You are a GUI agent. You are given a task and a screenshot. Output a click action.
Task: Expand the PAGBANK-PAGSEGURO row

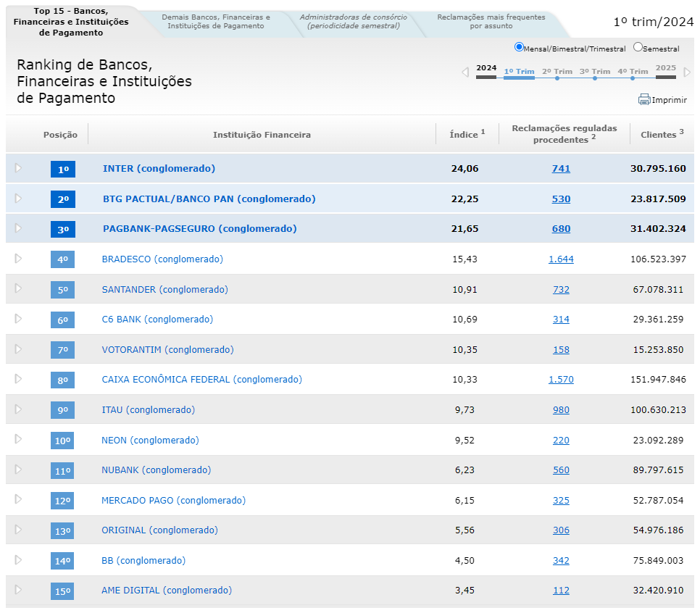point(18,228)
